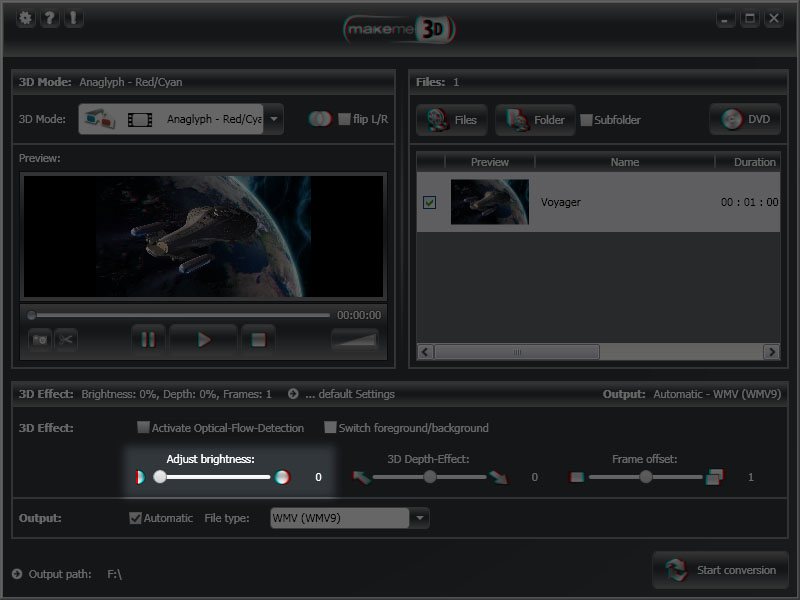Click the exclamation mark info icon
The height and width of the screenshot is (600, 800).
[x=73, y=18]
